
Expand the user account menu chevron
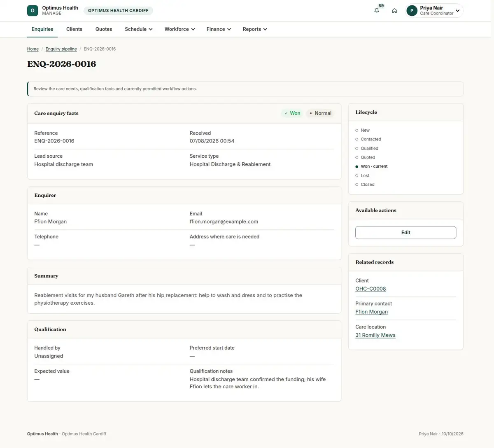[x=457, y=11]
